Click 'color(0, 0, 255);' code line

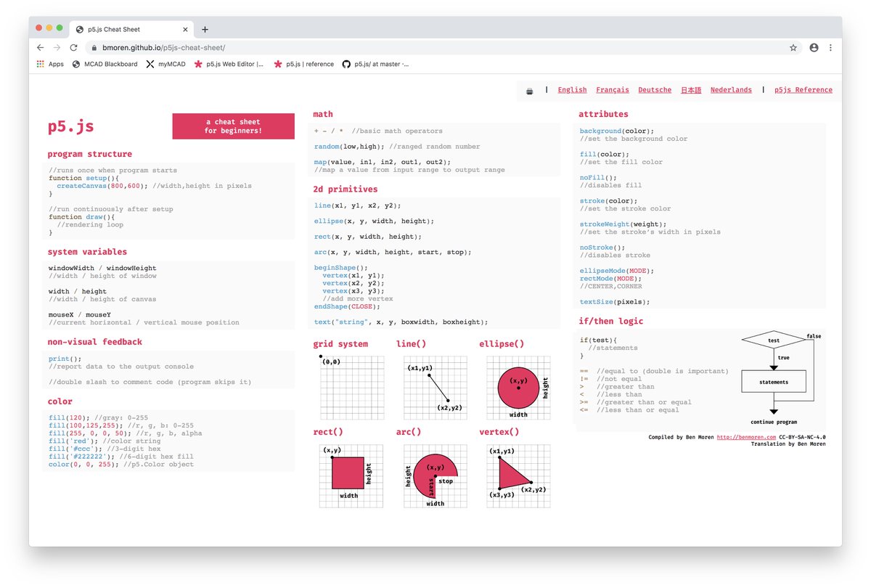(84, 465)
